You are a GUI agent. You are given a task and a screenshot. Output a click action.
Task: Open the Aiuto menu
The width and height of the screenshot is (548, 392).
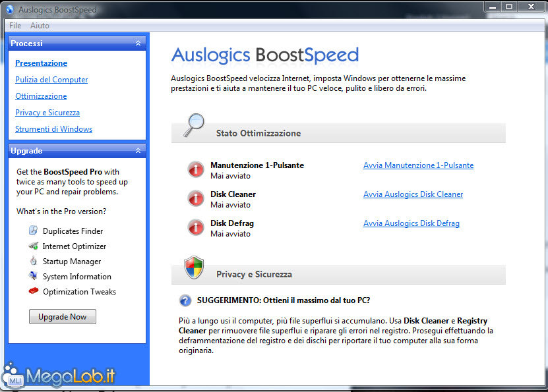(40, 26)
